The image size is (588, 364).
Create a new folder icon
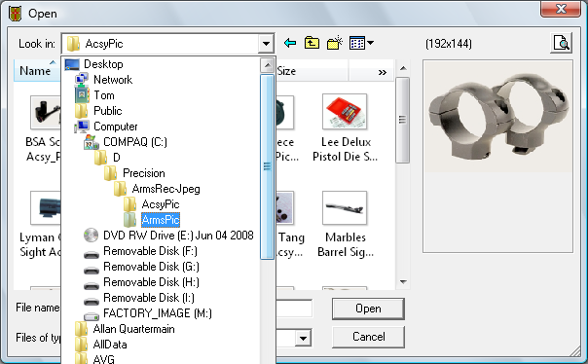point(335,43)
